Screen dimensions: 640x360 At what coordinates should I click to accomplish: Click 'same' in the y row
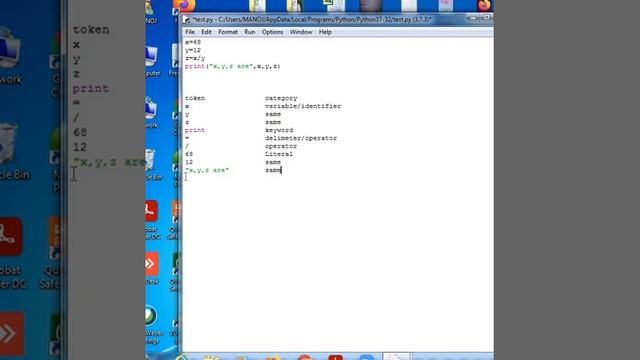(x=273, y=114)
